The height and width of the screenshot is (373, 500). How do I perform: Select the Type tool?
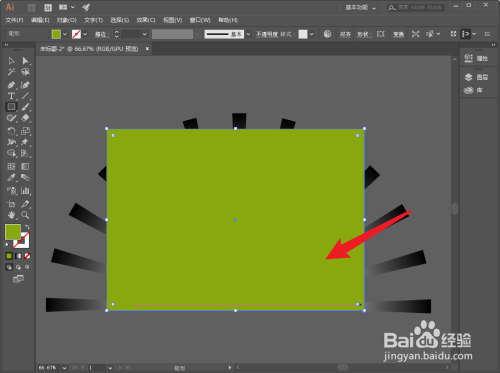(x=11, y=96)
